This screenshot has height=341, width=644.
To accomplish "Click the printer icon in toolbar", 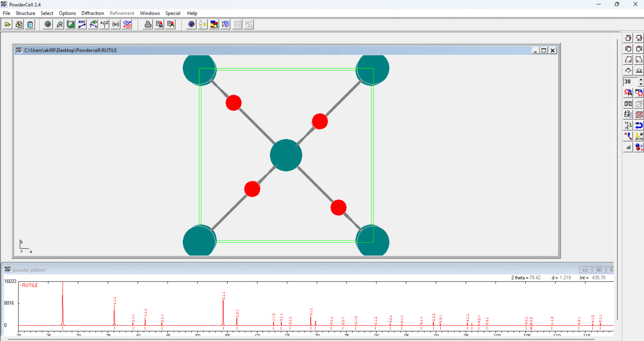I will tap(148, 24).
